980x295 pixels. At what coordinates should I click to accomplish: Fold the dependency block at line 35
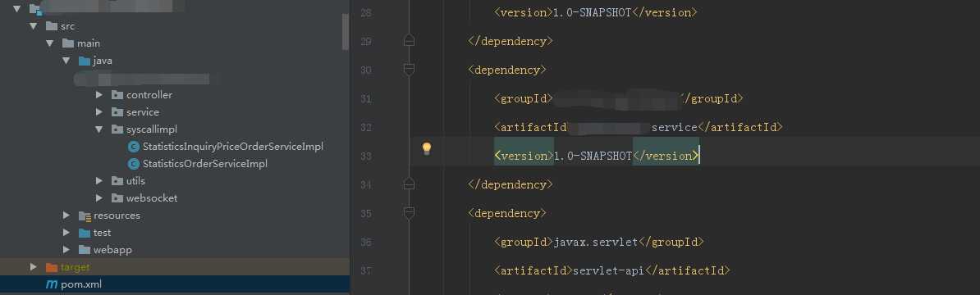(x=409, y=213)
